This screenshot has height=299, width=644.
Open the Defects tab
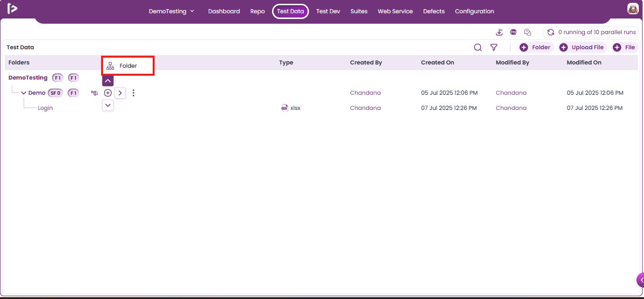[x=434, y=11]
